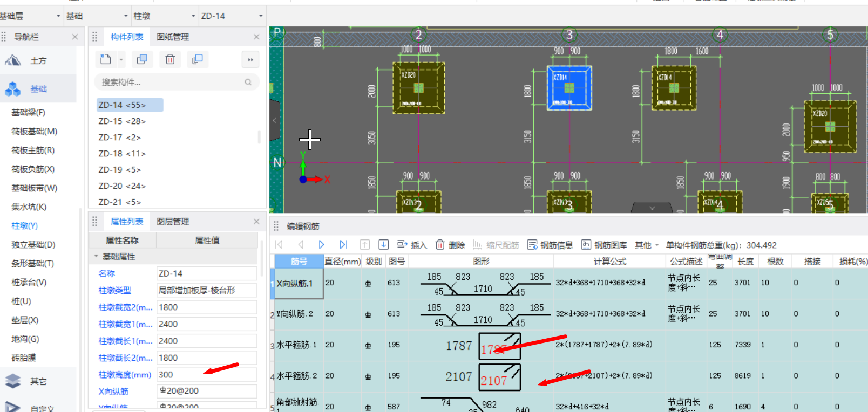Go to previous rebar record

click(301, 245)
